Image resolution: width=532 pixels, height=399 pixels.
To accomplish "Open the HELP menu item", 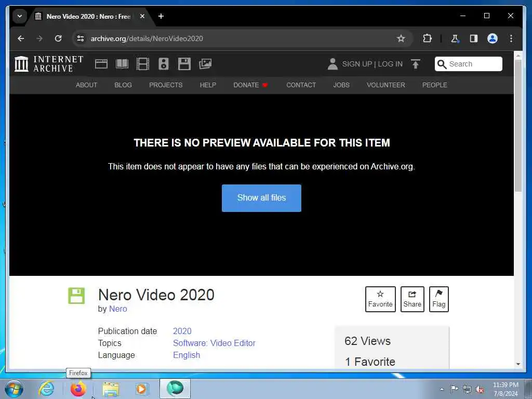I will (x=208, y=85).
